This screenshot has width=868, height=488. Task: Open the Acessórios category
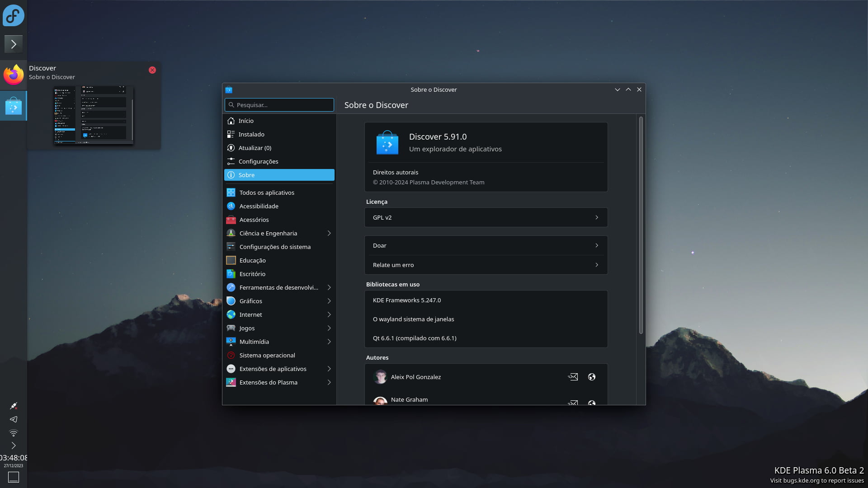pos(254,220)
